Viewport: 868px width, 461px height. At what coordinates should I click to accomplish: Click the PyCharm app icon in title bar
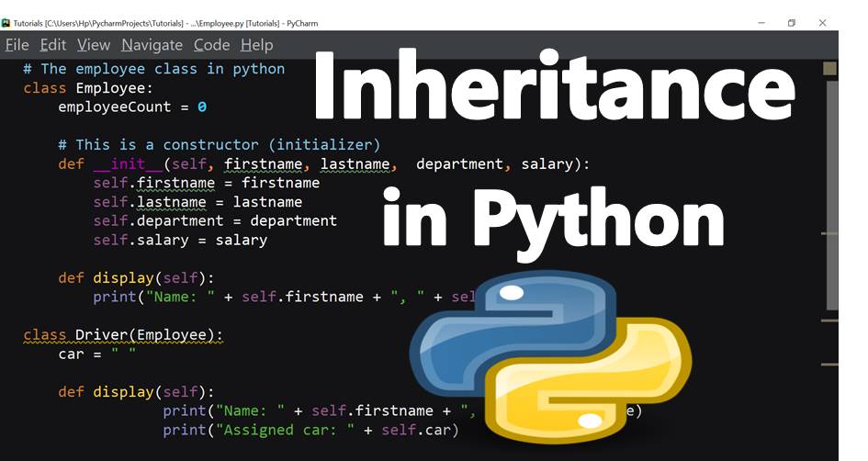click(6, 23)
